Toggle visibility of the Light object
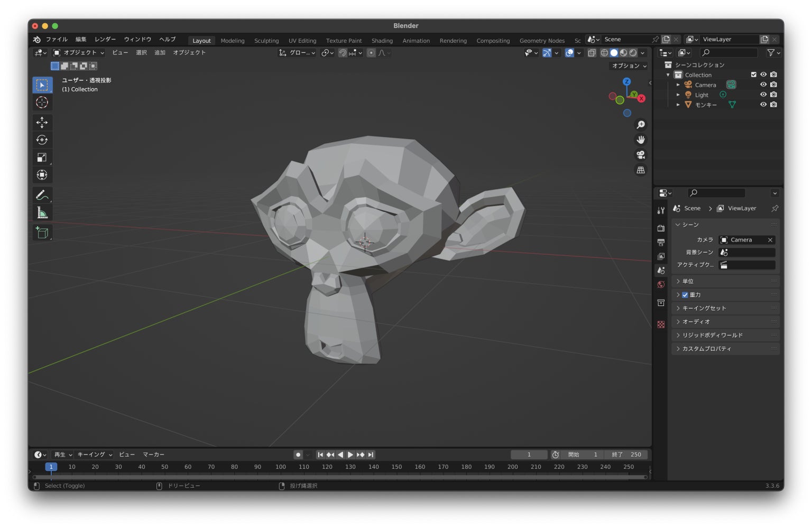Image resolution: width=812 pixels, height=528 pixels. (x=763, y=95)
